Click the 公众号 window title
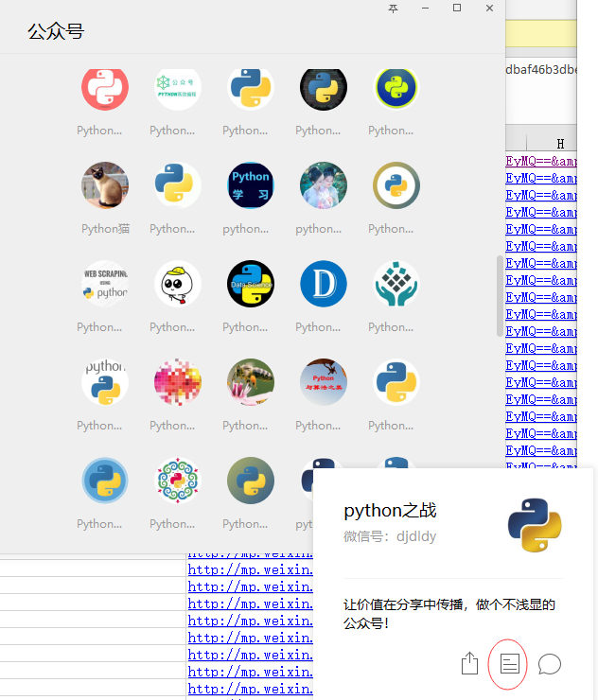This screenshot has height=700, width=598. (56, 31)
